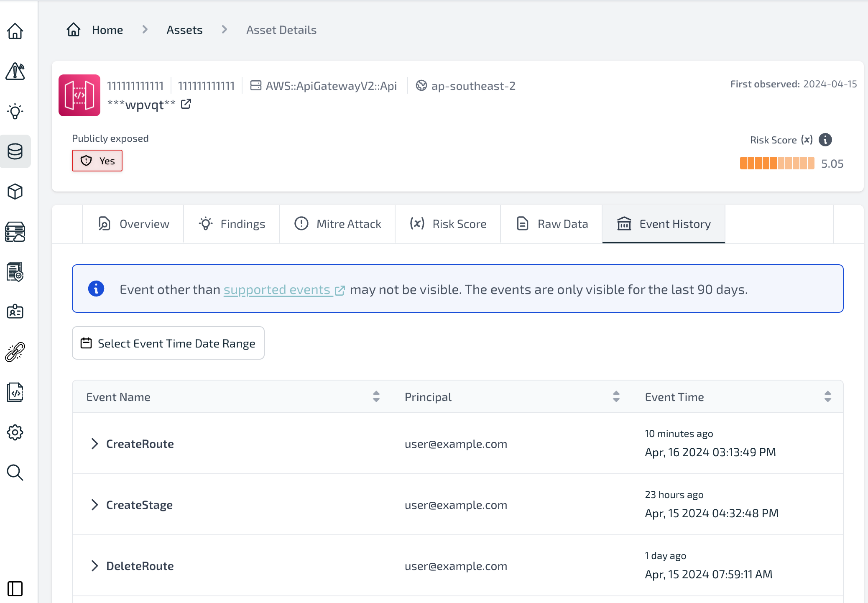Expand the CreateRoute event row
Screen dimensions: 868x603
[94, 444]
